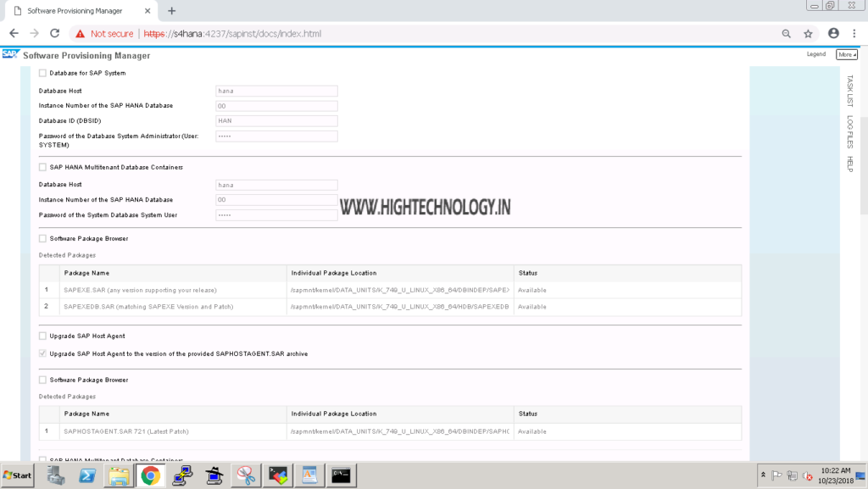Click the Show Desktop icon beside the clock
868x489 pixels.
pyautogui.click(x=861, y=475)
